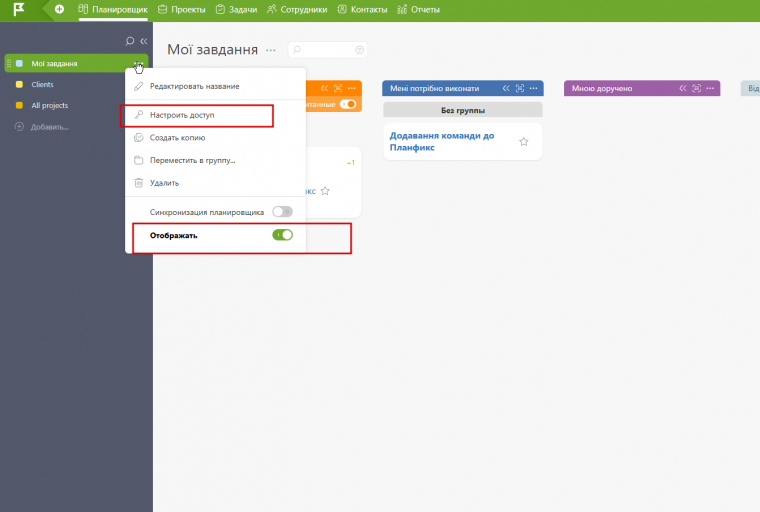Click focus icon on Мною доручено column

pos(697,88)
